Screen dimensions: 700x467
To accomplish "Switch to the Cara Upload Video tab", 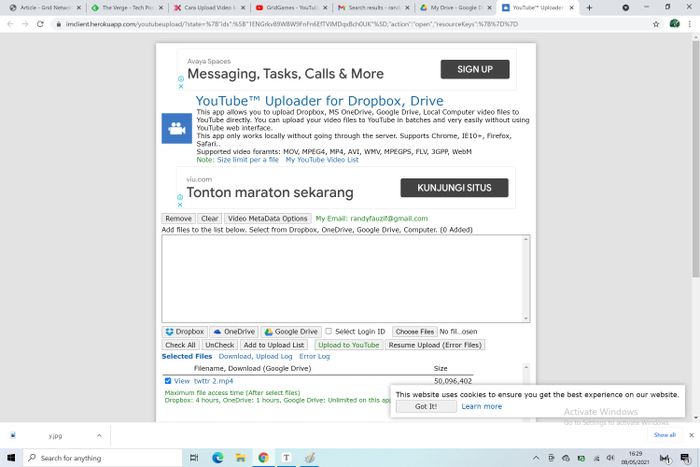I will [x=209, y=8].
